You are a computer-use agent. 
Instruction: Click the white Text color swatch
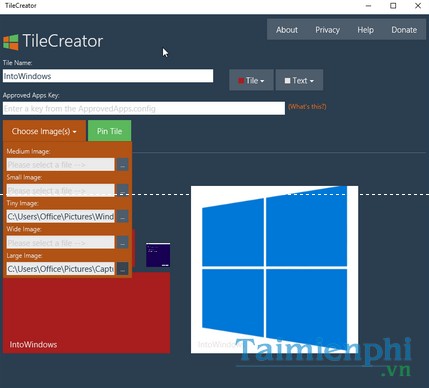[x=287, y=81]
